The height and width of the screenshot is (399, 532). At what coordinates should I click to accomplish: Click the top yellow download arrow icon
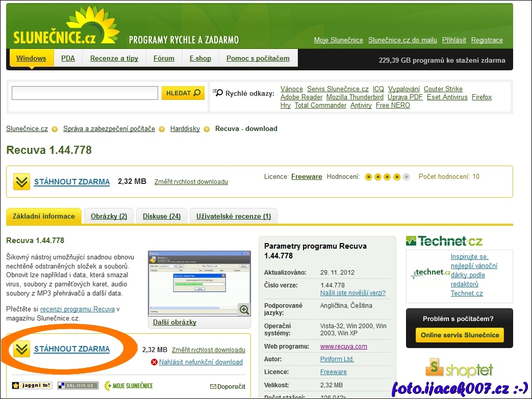tap(21, 182)
